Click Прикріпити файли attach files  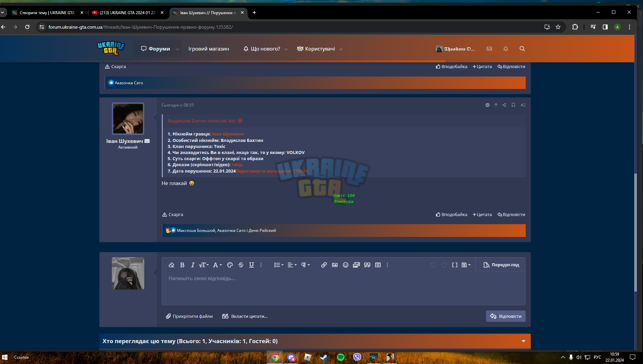pyautogui.click(x=189, y=316)
